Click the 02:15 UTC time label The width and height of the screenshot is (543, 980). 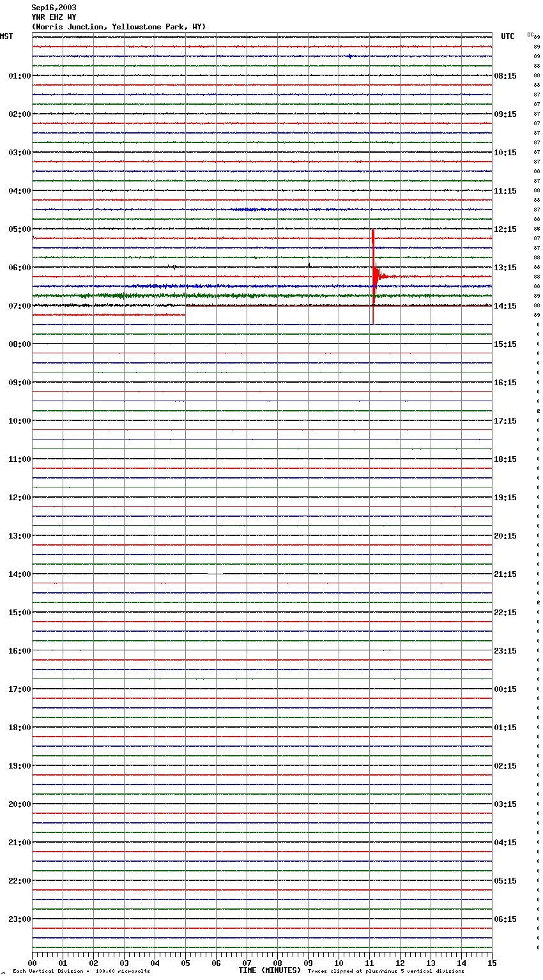tap(505, 766)
